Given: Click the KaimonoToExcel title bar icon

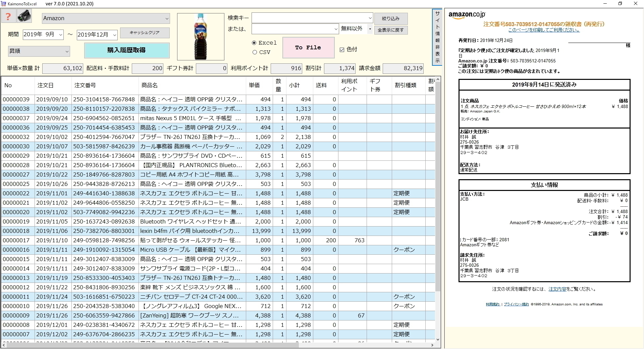Looking at the screenshot, I should pyautogui.click(x=3, y=3).
